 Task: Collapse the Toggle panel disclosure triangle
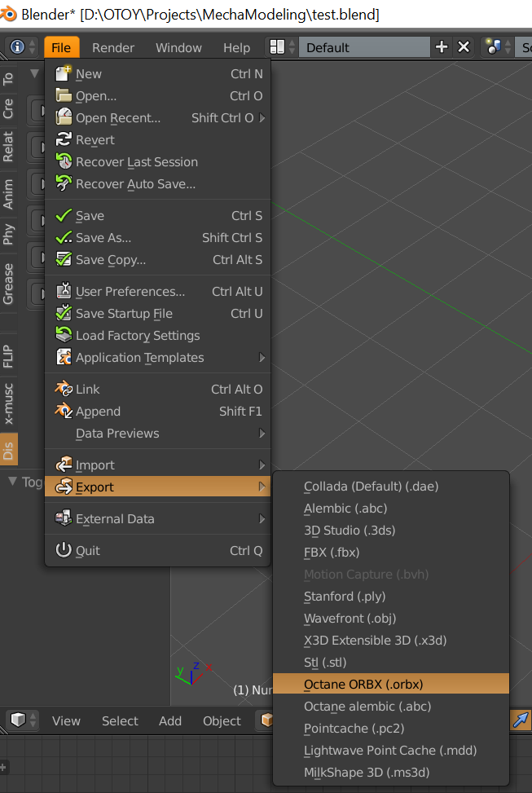(13, 481)
